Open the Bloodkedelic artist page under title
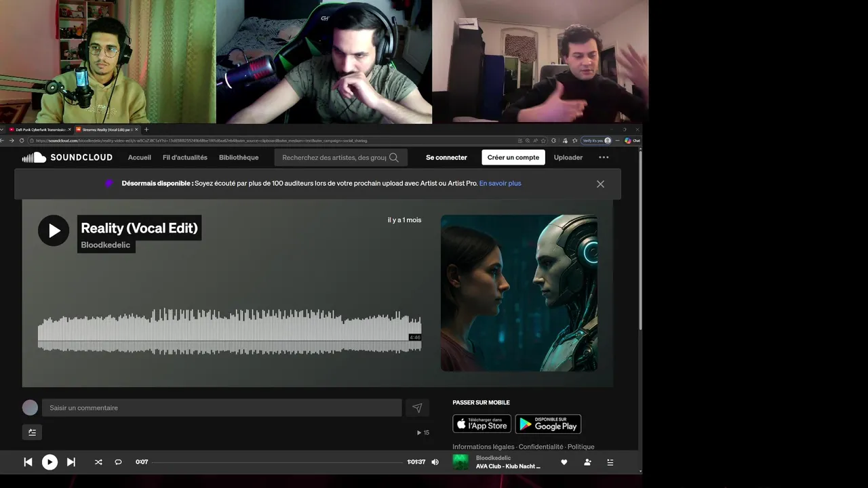 pyautogui.click(x=106, y=245)
